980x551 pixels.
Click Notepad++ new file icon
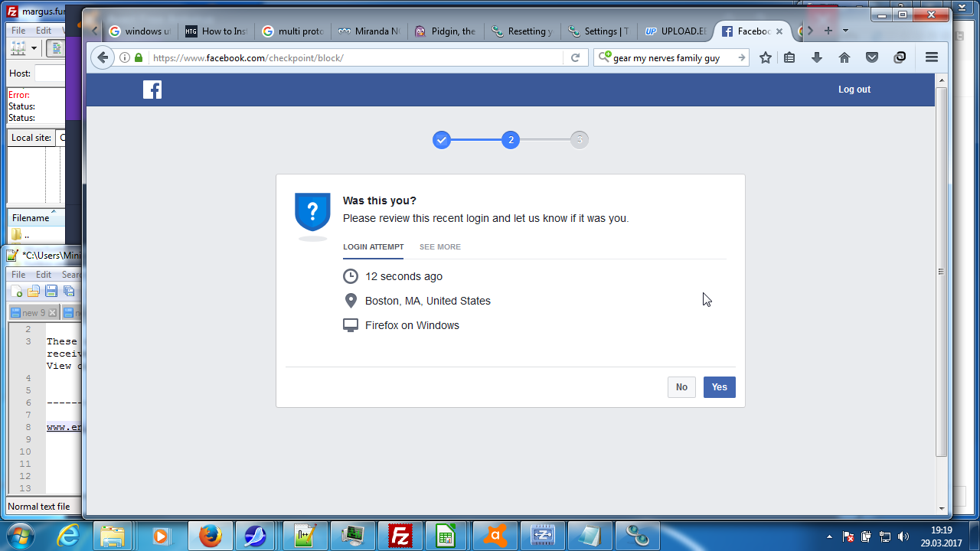click(17, 291)
